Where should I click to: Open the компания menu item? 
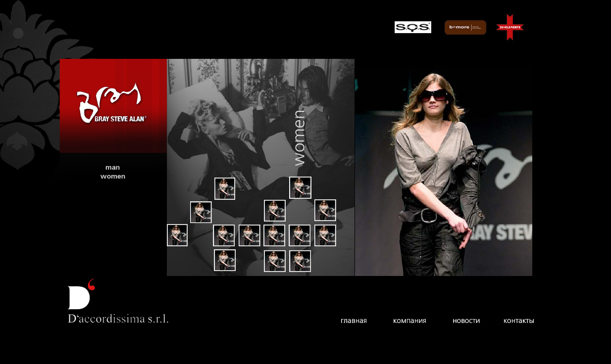[x=409, y=320]
